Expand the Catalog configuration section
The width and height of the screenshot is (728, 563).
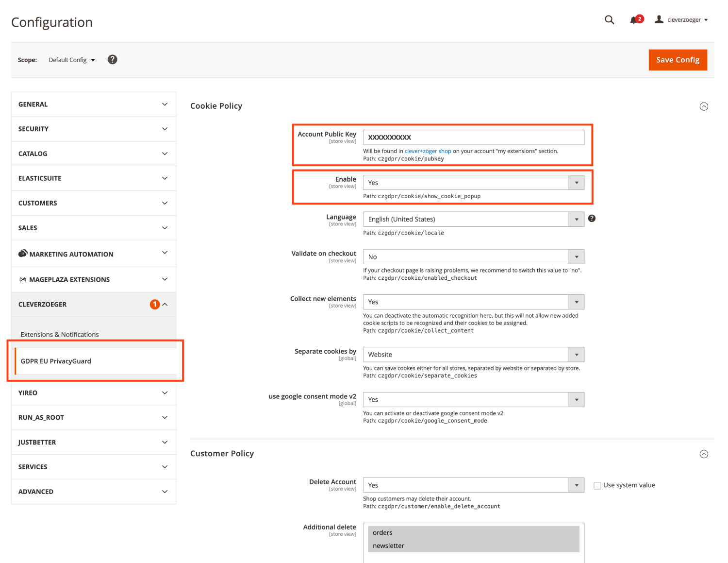94,154
